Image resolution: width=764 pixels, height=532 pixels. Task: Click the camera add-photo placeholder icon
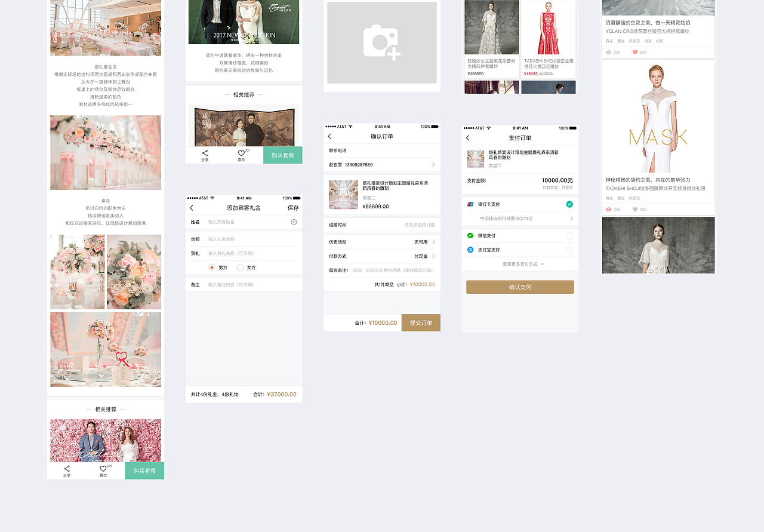click(x=382, y=42)
